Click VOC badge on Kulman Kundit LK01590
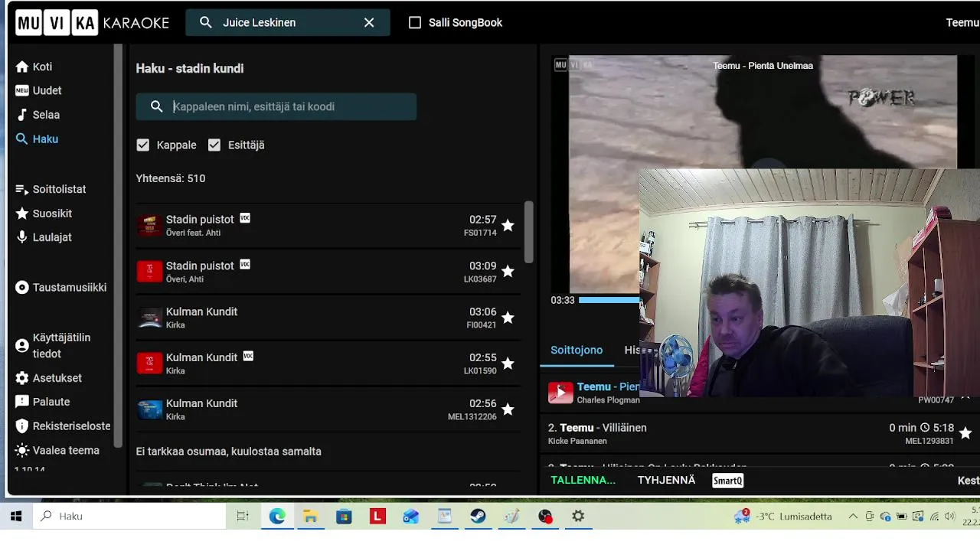Screen dimensions: 980x551 point(248,356)
